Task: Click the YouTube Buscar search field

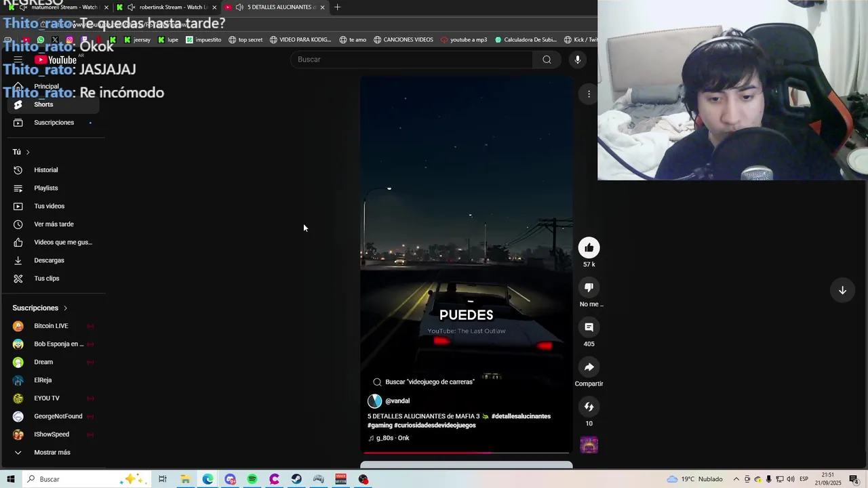Action: point(412,60)
